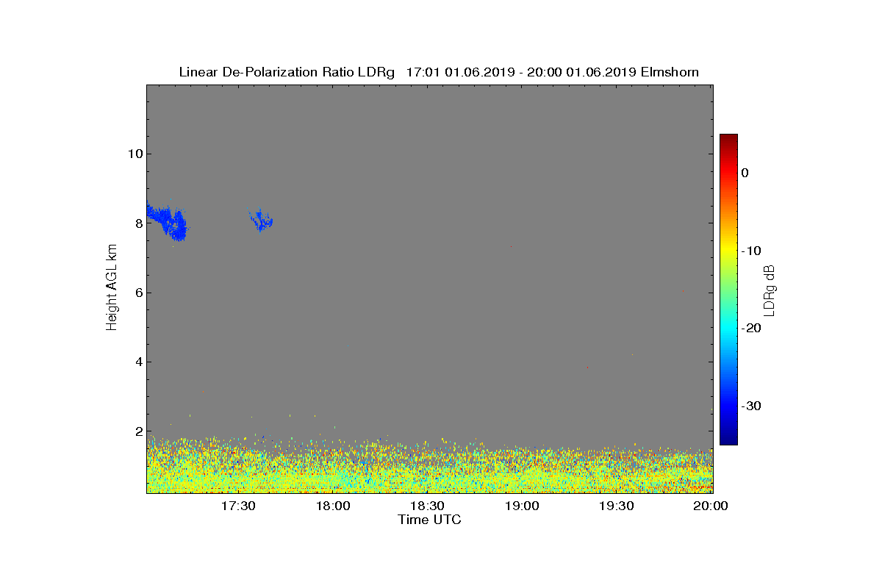Click the height label 6

tap(137, 293)
